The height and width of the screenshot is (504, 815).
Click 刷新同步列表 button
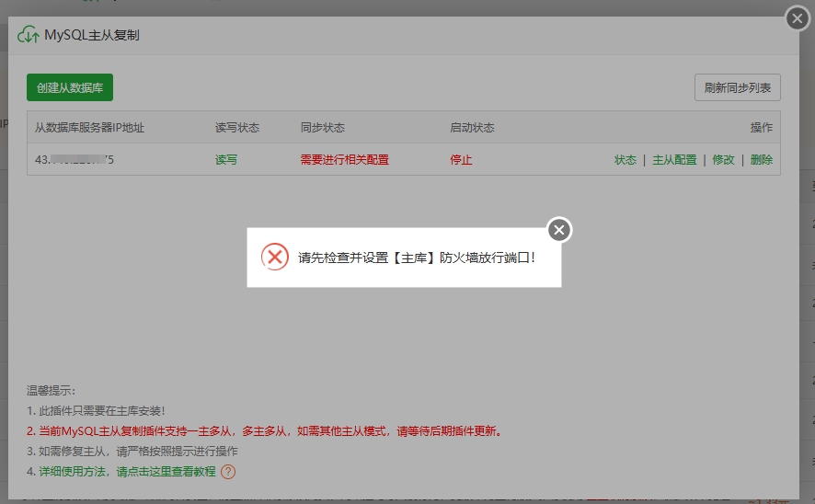pyautogui.click(x=737, y=87)
